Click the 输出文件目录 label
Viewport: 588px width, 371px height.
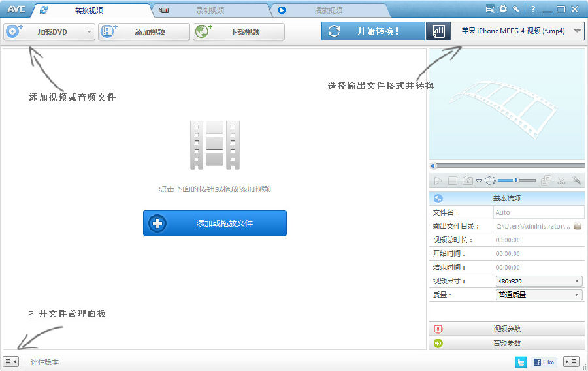click(456, 227)
